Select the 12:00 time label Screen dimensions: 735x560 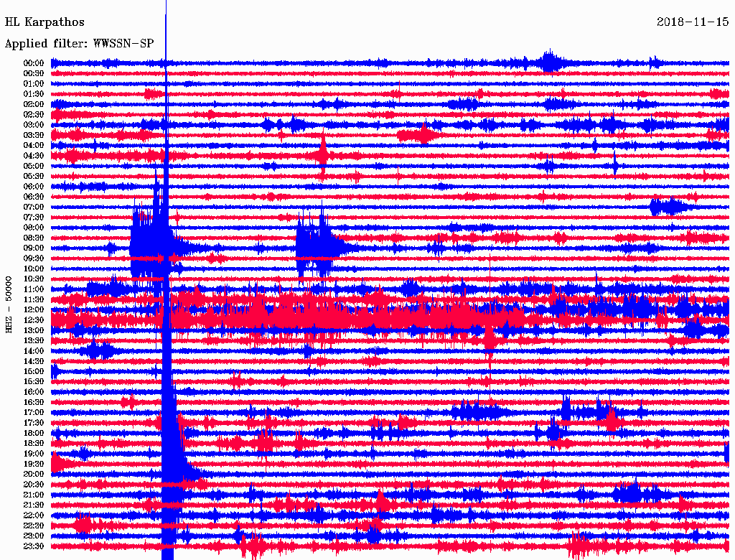point(34,309)
